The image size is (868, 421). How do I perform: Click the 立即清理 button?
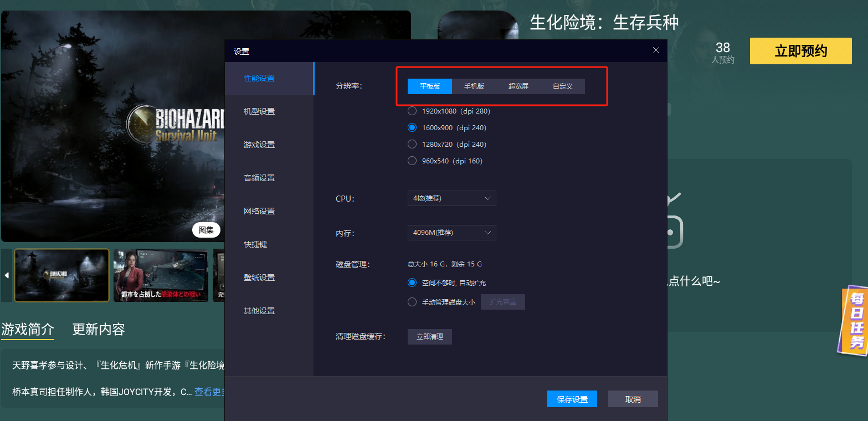pos(430,337)
